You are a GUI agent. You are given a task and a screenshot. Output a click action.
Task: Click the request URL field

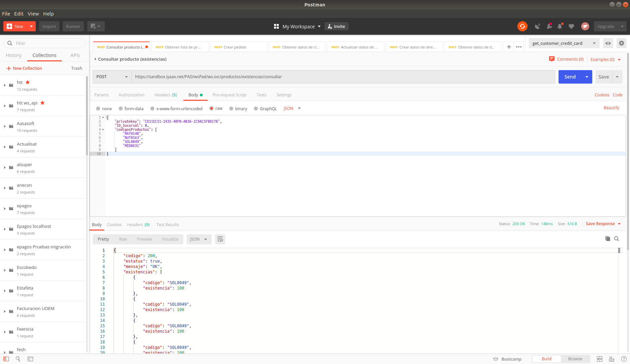tap(343, 77)
